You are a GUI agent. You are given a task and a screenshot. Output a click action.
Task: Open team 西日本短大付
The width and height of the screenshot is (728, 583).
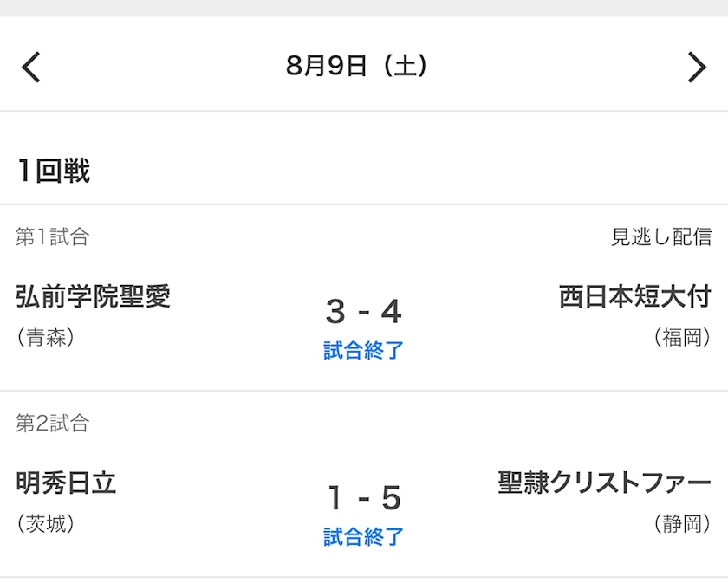[635, 297]
